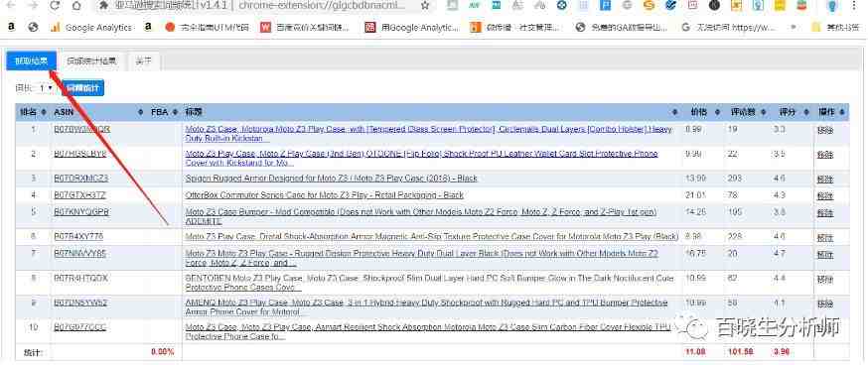Viewport: 868px width, 365px height.
Task: Open the AMENQ Moto Z3 Play Case title
Action: coord(426,307)
